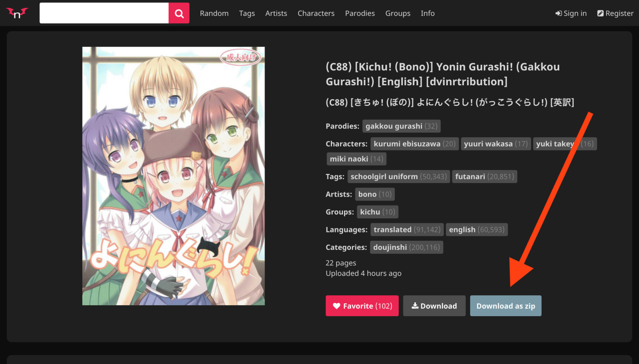Go to the Tags page
The width and height of the screenshot is (639, 364).
click(x=247, y=13)
